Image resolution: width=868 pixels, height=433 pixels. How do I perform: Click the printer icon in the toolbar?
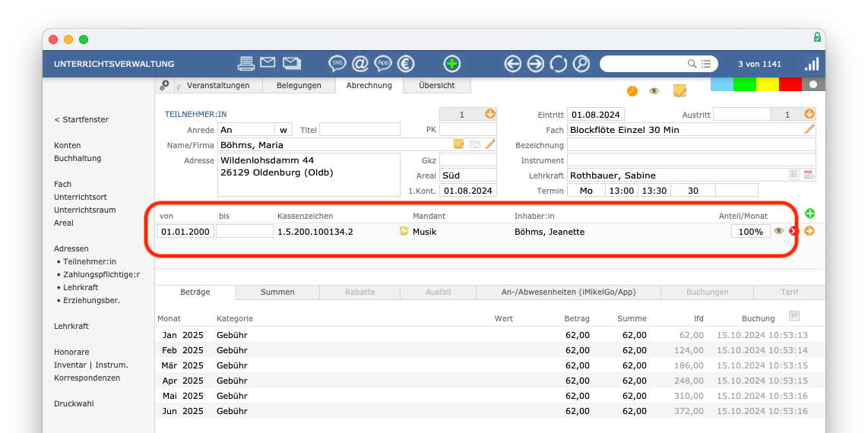pos(246,64)
